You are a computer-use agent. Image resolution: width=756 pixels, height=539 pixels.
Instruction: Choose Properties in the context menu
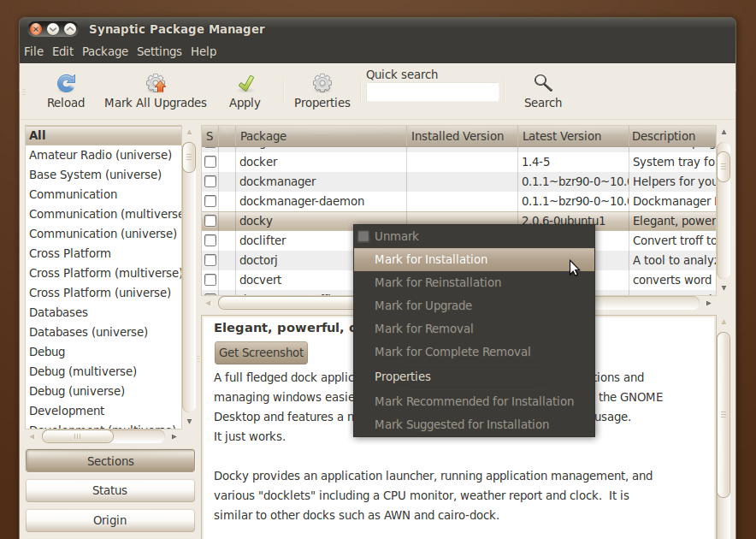click(474, 376)
